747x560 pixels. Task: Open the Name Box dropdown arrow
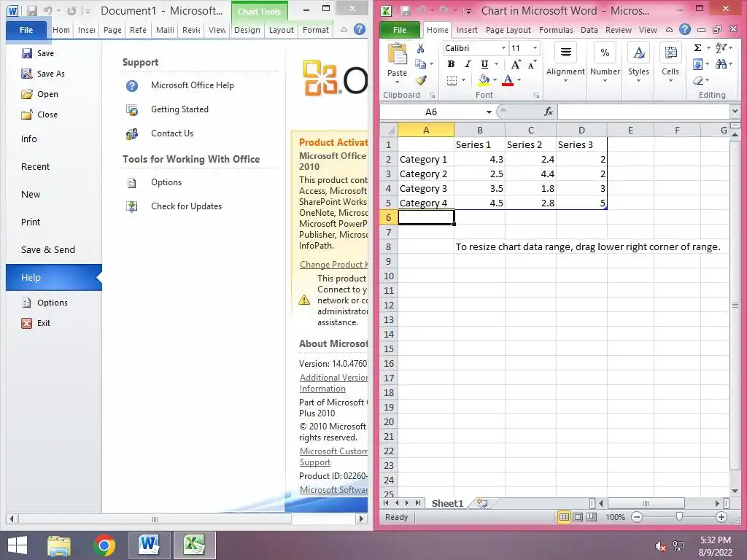click(489, 112)
